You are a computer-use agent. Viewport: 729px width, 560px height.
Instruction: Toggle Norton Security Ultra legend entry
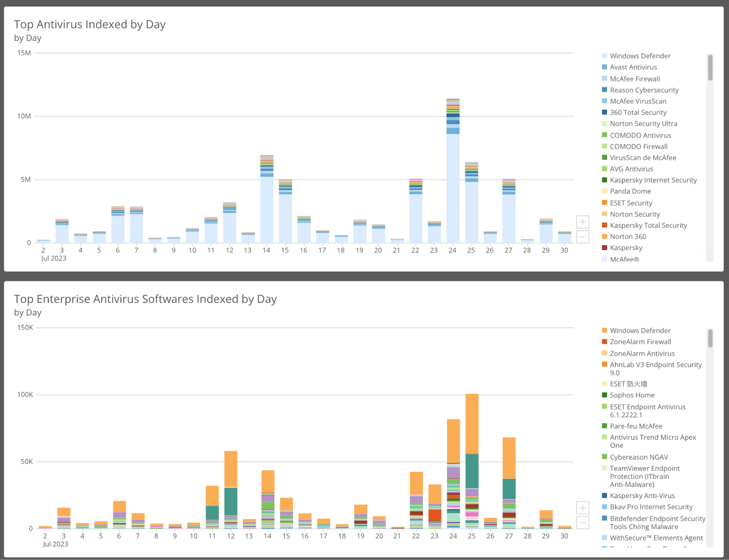point(639,123)
